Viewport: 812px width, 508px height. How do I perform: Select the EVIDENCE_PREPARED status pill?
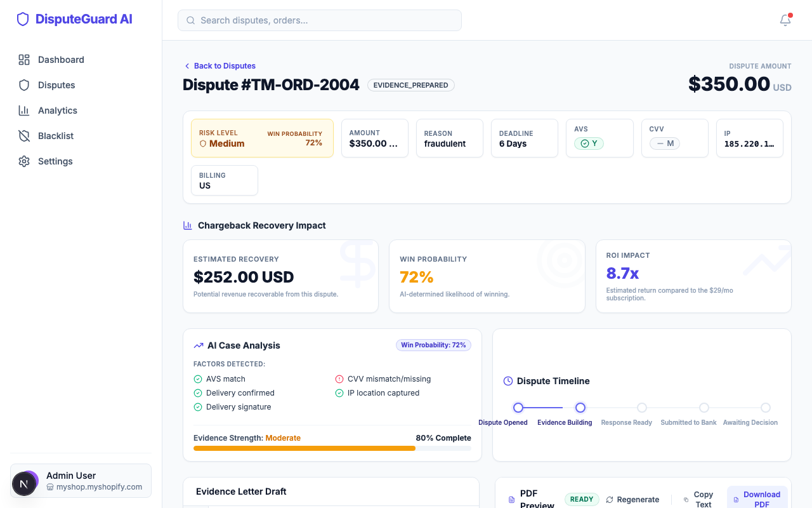tap(410, 84)
